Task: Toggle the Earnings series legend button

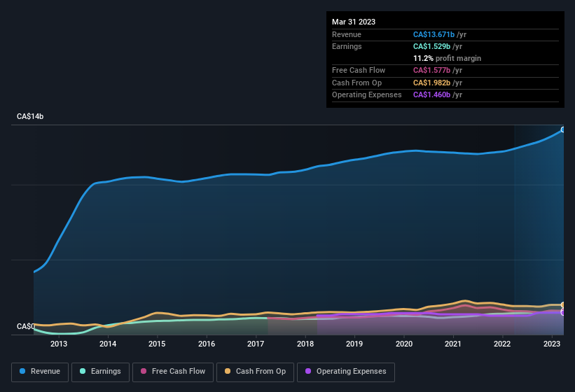Action: pyautogui.click(x=100, y=372)
